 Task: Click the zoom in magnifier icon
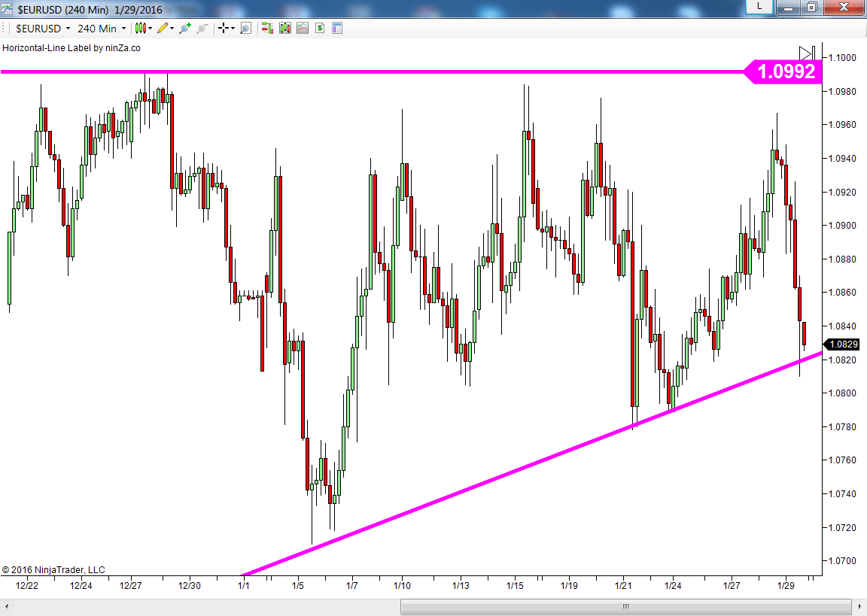[x=184, y=28]
